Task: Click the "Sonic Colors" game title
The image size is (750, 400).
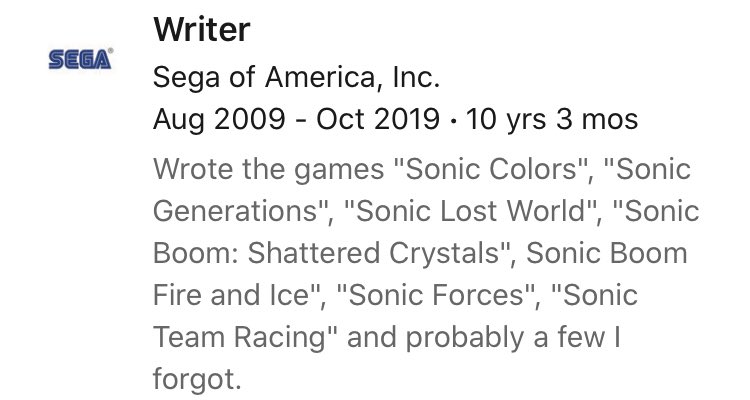Action: click(x=492, y=169)
